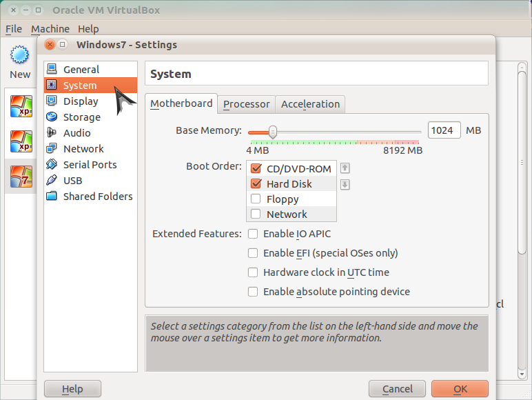Uncheck CD/DVD-ROM in boot order
Viewport: 532px width, 400px height.
(256, 169)
